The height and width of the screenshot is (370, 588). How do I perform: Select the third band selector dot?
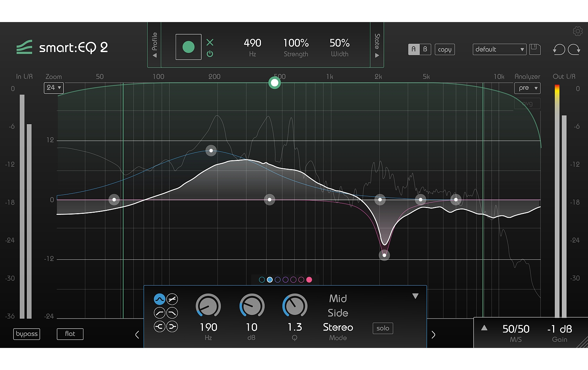(278, 280)
